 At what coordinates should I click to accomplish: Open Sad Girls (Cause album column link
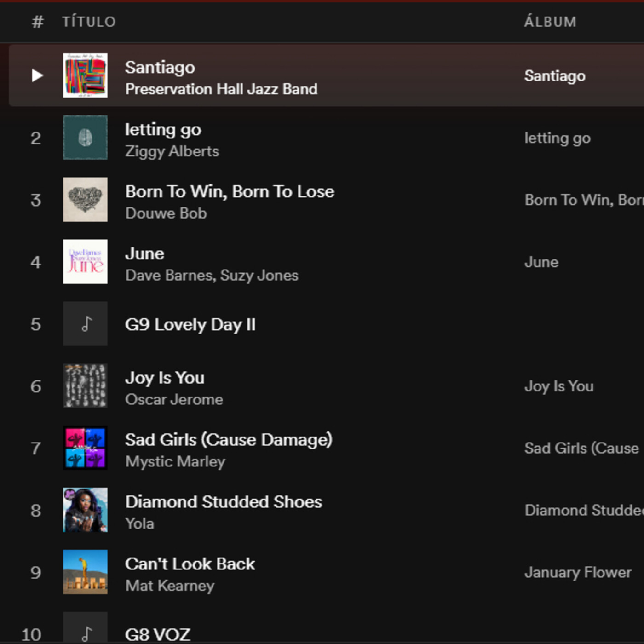582,448
